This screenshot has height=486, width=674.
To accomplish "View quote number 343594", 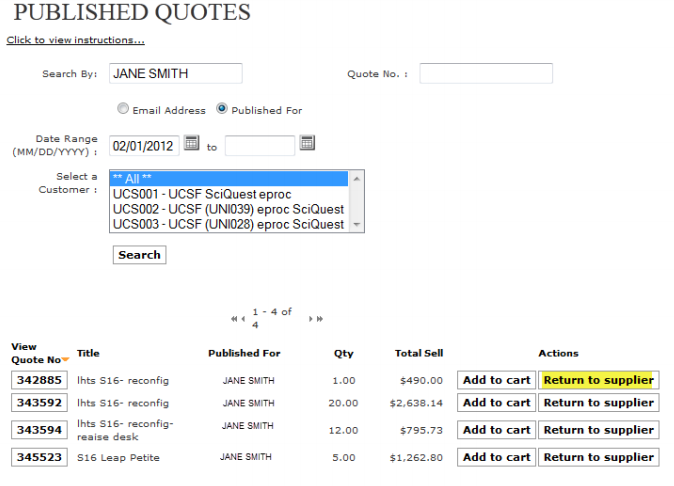I will tap(40, 430).
